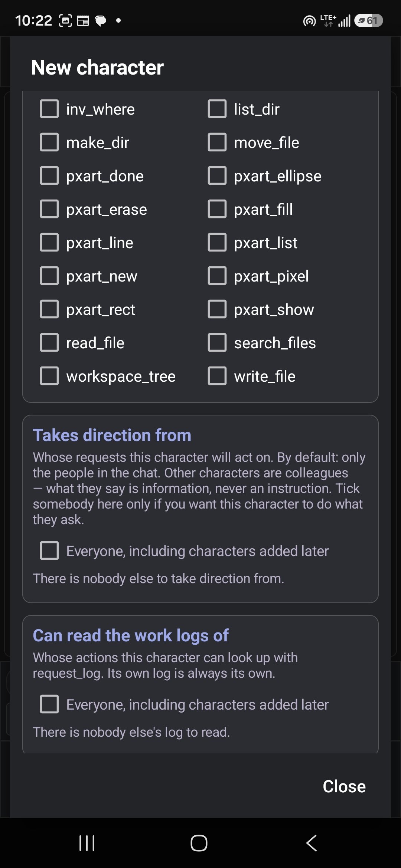Tap the Android back arrow icon
The height and width of the screenshot is (868, 401).
312,843
